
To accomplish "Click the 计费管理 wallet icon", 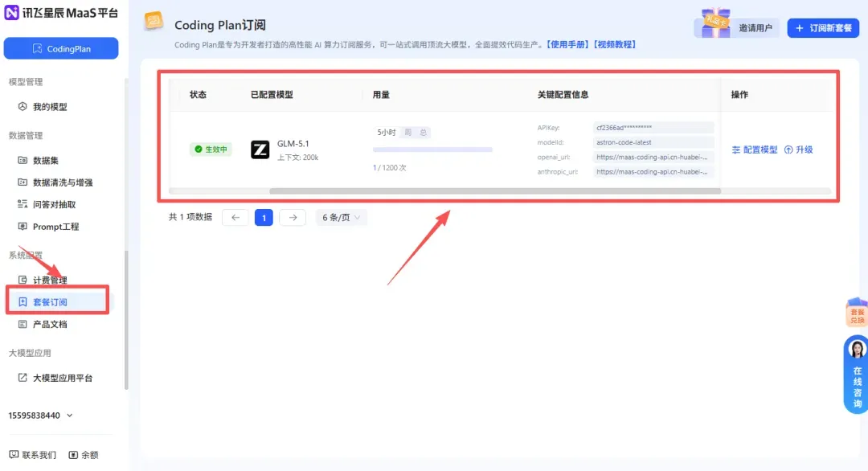I will pos(23,280).
